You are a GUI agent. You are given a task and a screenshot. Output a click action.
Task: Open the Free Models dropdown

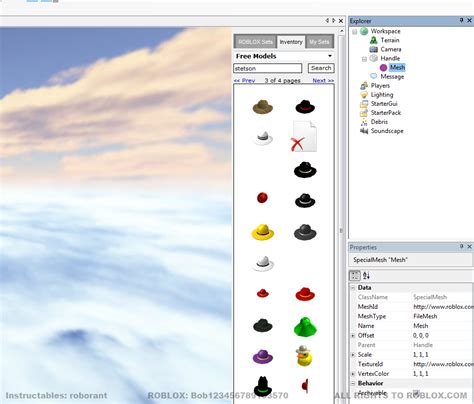click(330, 56)
